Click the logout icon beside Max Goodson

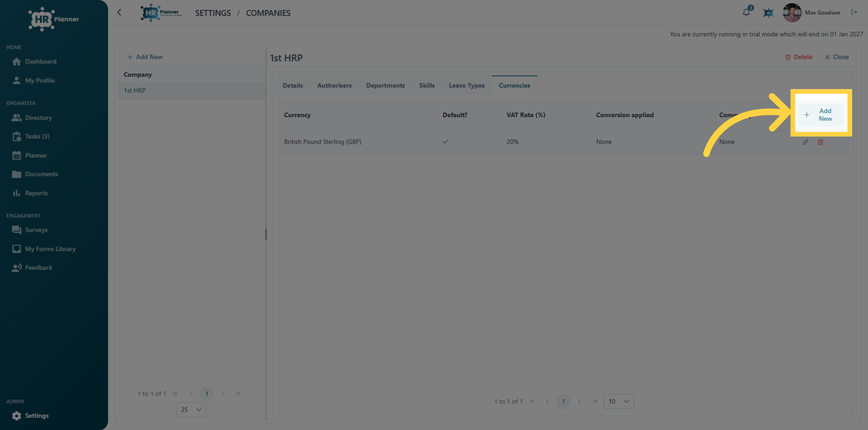point(854,12)
